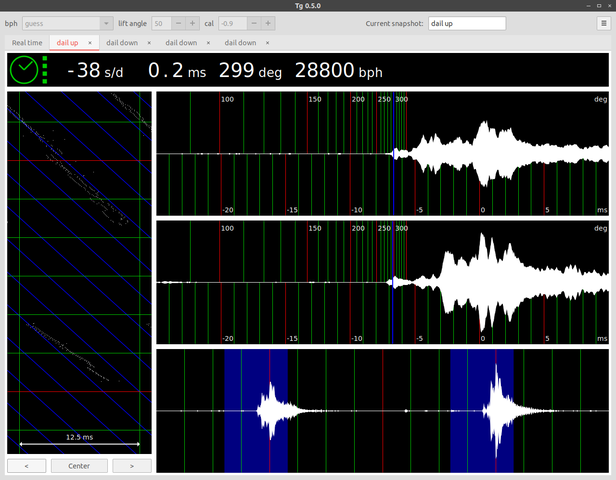This screenshot has height=480, width=616.
Task: Click the lift angle value field
Action: pyautogui.click(x=161, y=24)
